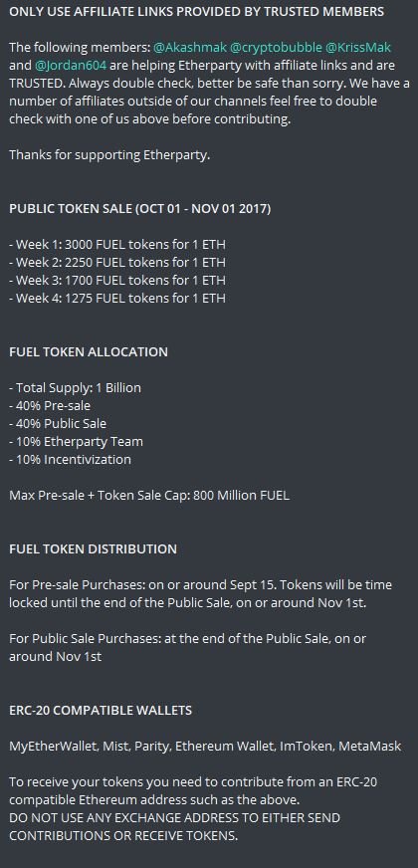The width and height of the screenshot is (418, 868).
Task: Click the ONLY USE AFFILIATE LINKS heading
Action: pos(196,12)
